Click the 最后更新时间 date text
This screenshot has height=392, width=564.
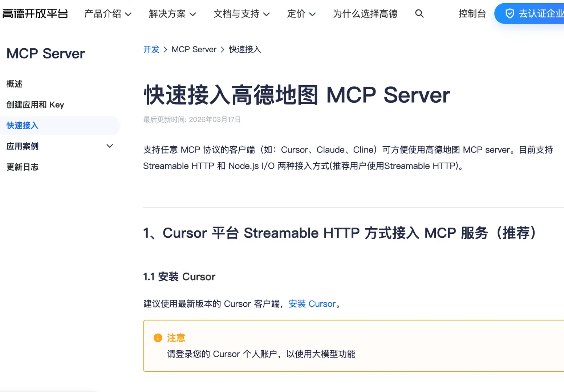tap(192, 120)
